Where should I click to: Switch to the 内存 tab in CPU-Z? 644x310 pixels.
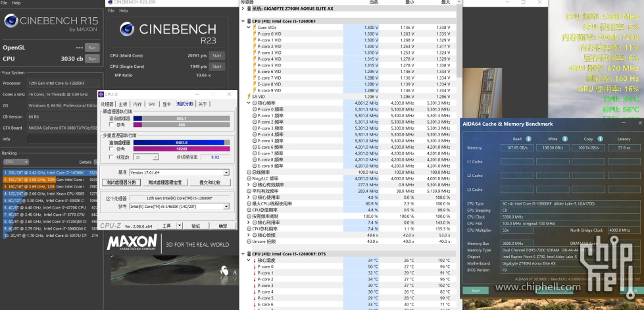click(137, 104)
